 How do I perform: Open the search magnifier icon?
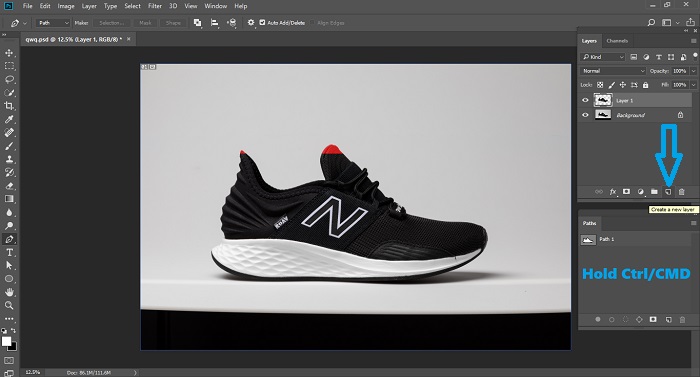651,22
